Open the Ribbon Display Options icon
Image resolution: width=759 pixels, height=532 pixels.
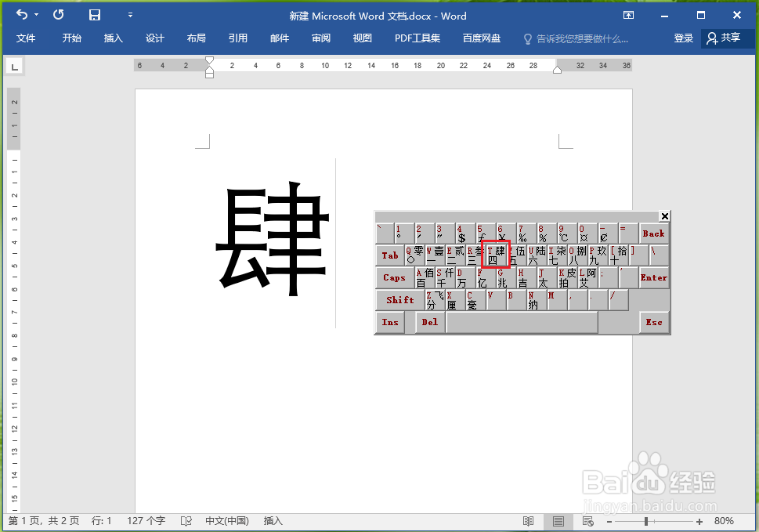click(628, 14)
